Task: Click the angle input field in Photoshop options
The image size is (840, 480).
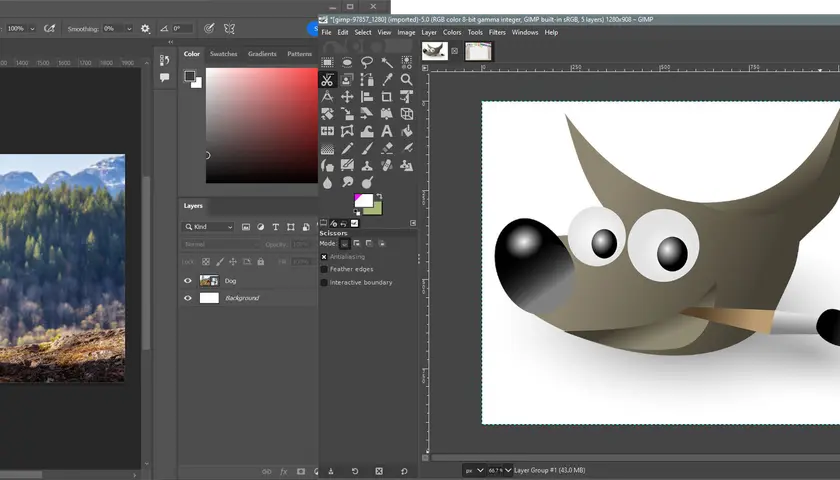Action: pos(182,28)
